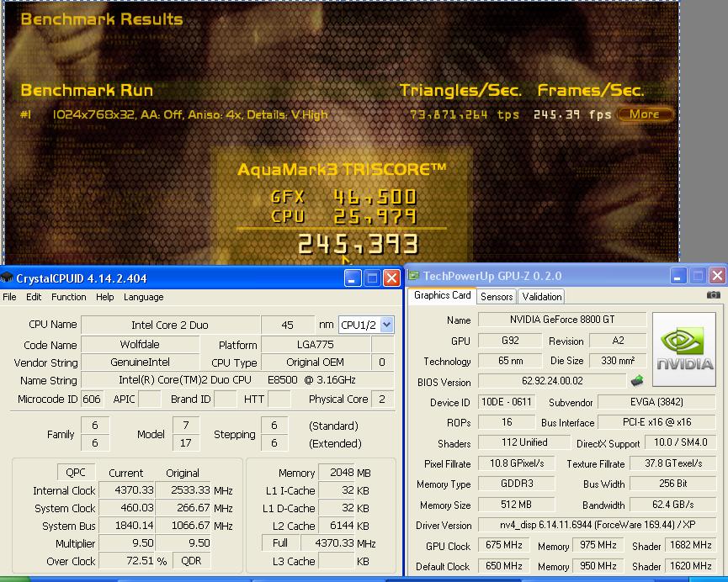Click the More button in AquaMark results

[645, 114]
